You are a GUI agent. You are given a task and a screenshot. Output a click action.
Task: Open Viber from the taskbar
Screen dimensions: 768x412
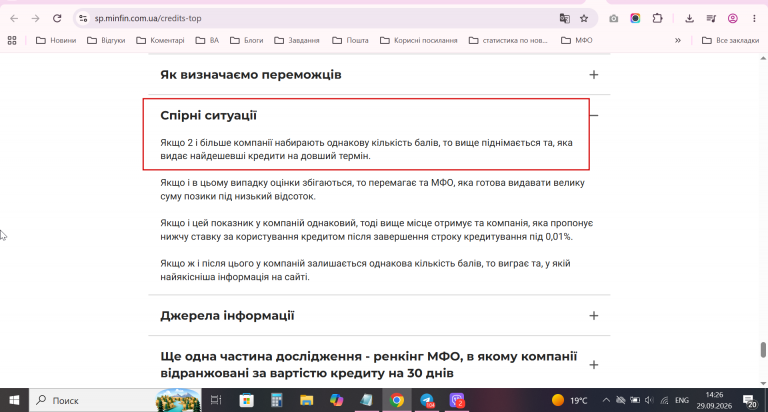click(x=457, y=400)
